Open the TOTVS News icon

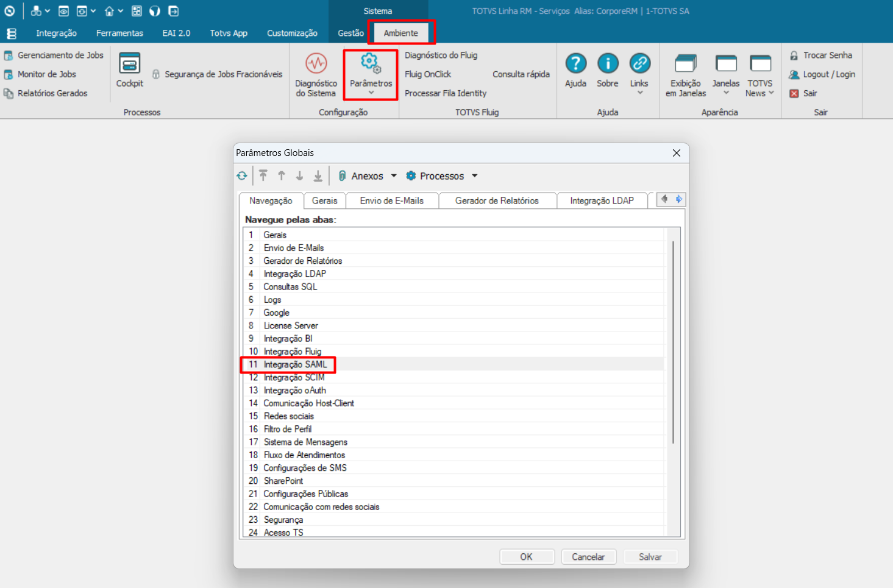tap(760, 63)
